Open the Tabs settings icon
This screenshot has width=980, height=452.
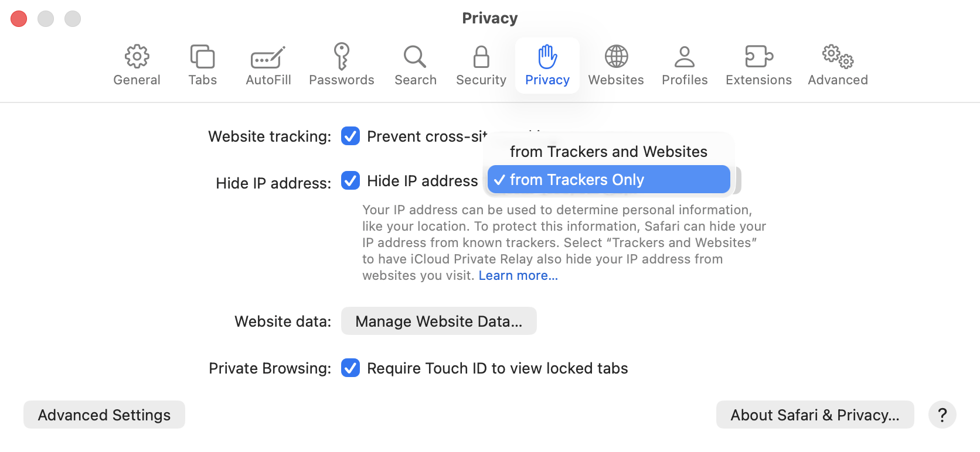coord(202,57)
